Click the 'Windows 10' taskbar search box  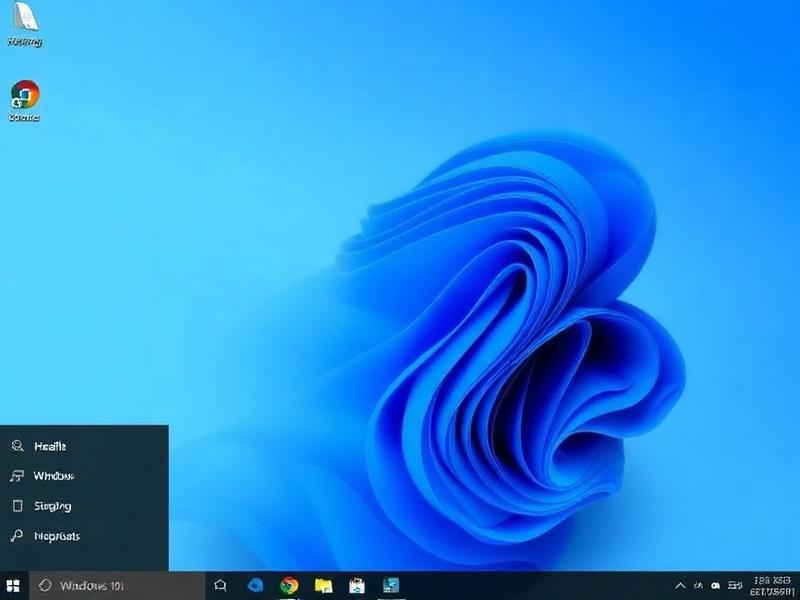117,586
